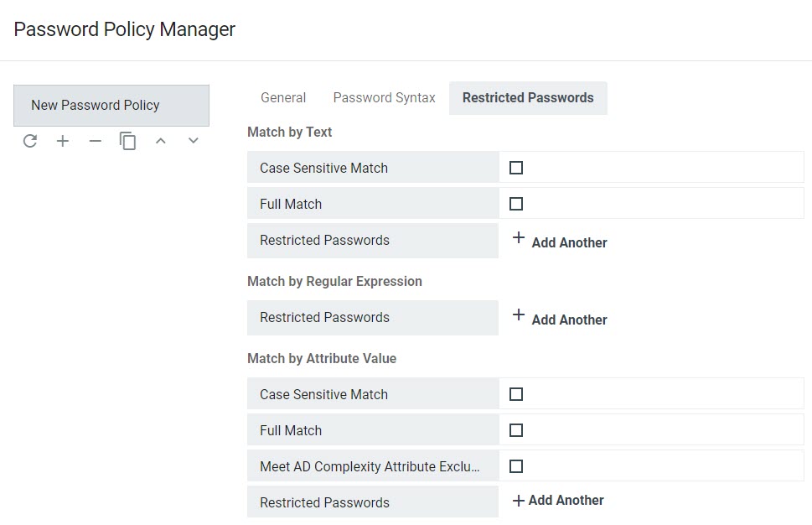Enable Case Sensitive Match under Match by Text
This screenshot has width=812, height=525.
point(516,168)
